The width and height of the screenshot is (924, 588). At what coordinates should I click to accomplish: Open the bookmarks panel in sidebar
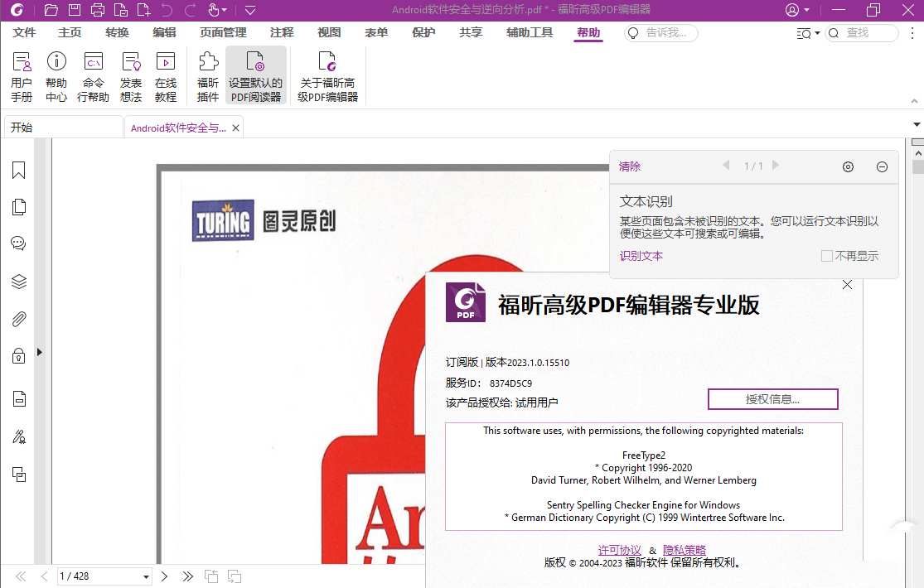click(x=18, y=170)
